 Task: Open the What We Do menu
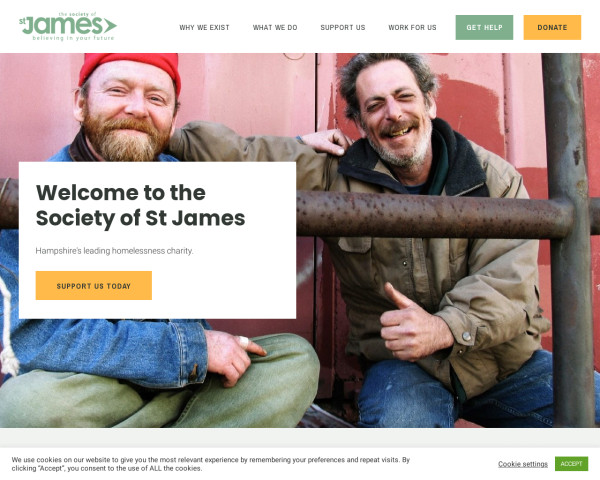point(275,28)
